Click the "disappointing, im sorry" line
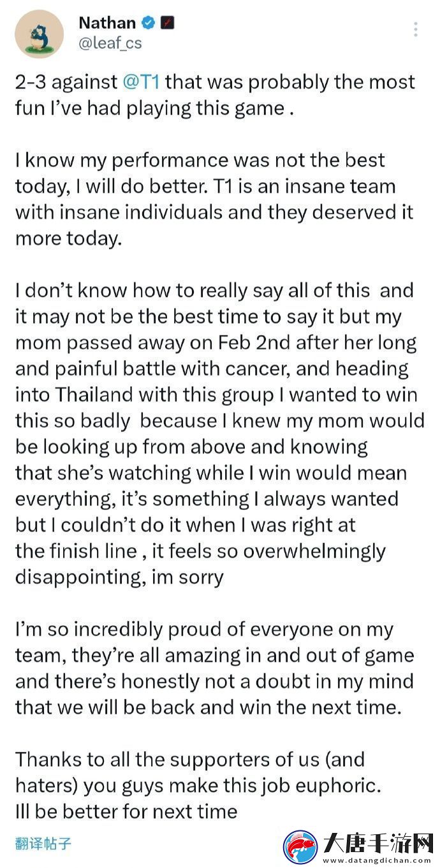Image resolution: width=440 pixels, height=868 pixels. tap(119, 577)
